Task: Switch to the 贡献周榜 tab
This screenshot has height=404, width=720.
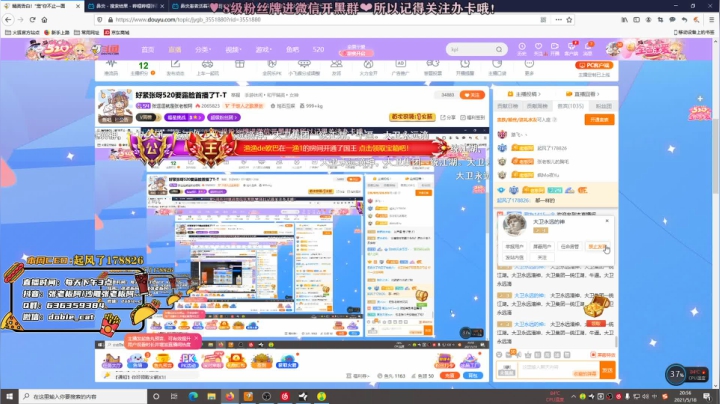Action: (x=537, y=106)
